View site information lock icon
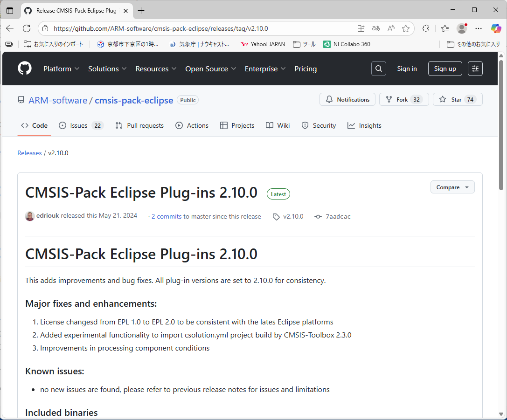This screenshot has width=507, height=420. tap(46, 28)
